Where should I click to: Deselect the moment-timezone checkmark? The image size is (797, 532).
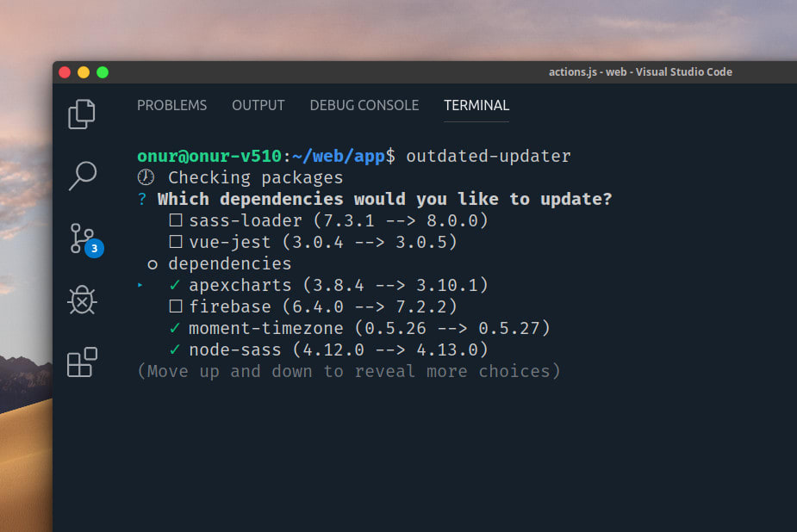pyautogui.click(x=176, y=328)
